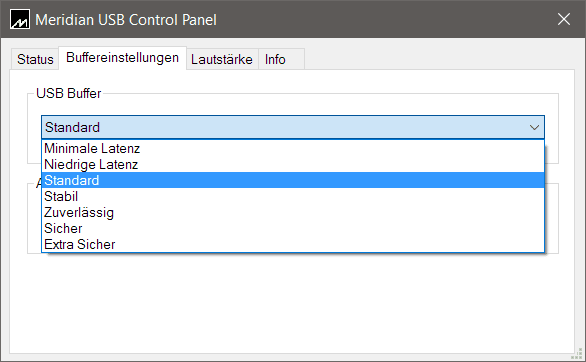Open the Lautstärke tab
Viewport: 586px width, 362px height.
tap(222, 59)
